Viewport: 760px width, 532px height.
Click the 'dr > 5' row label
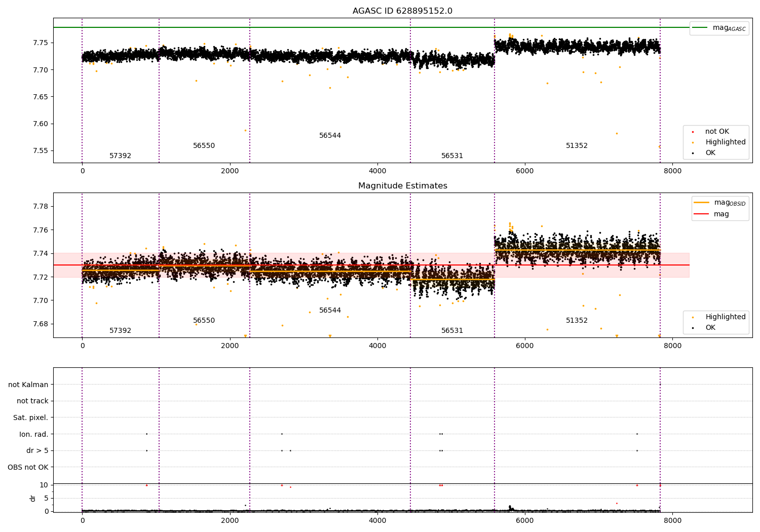pyautogui.click(x=37, y=451)
